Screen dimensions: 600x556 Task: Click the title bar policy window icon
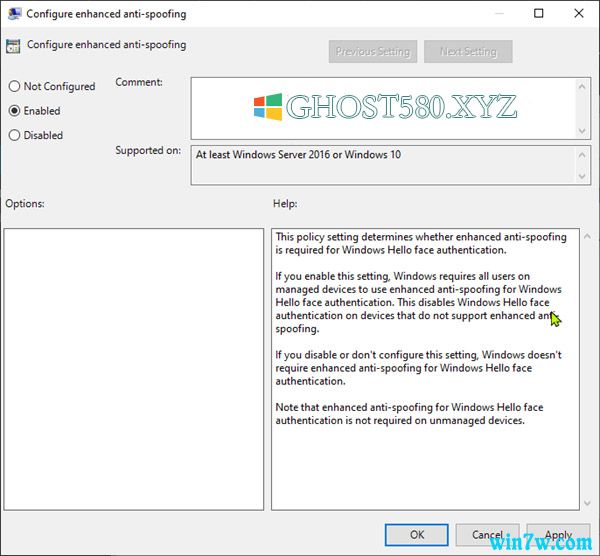[x=14, y=14]
